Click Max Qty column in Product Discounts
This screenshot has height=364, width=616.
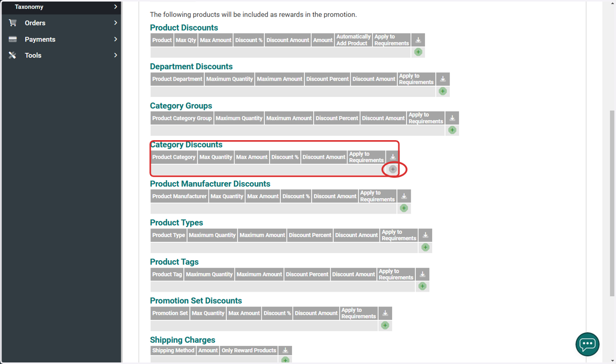click(186, 40)
